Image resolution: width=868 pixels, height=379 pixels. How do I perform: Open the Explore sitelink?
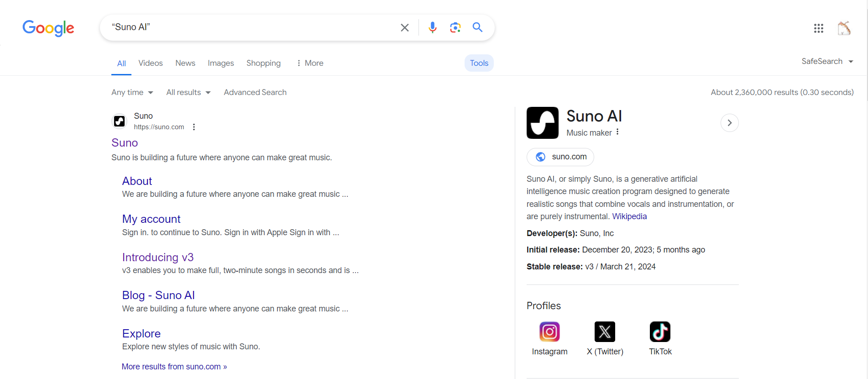[x=141, y=334]
